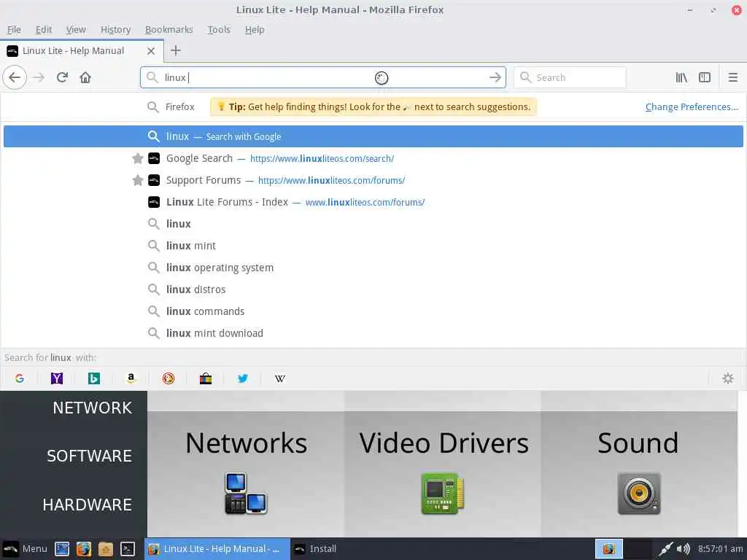Image resolution: width=747 pixels, height=560 pixels.
Task: Search linux with Twitter engine icon
Action: 242,378
